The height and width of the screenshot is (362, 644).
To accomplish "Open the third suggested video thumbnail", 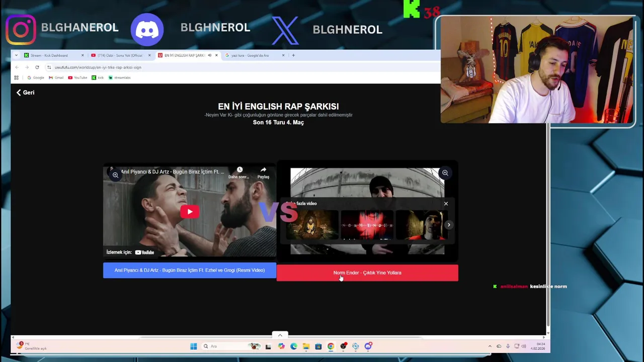I will click(421, 225).
